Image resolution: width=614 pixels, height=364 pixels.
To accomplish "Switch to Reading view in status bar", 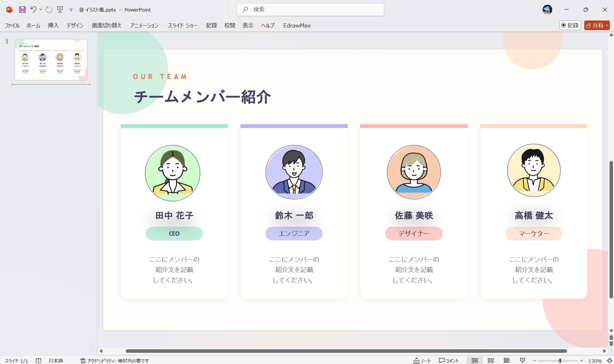I will pos(507,360).
